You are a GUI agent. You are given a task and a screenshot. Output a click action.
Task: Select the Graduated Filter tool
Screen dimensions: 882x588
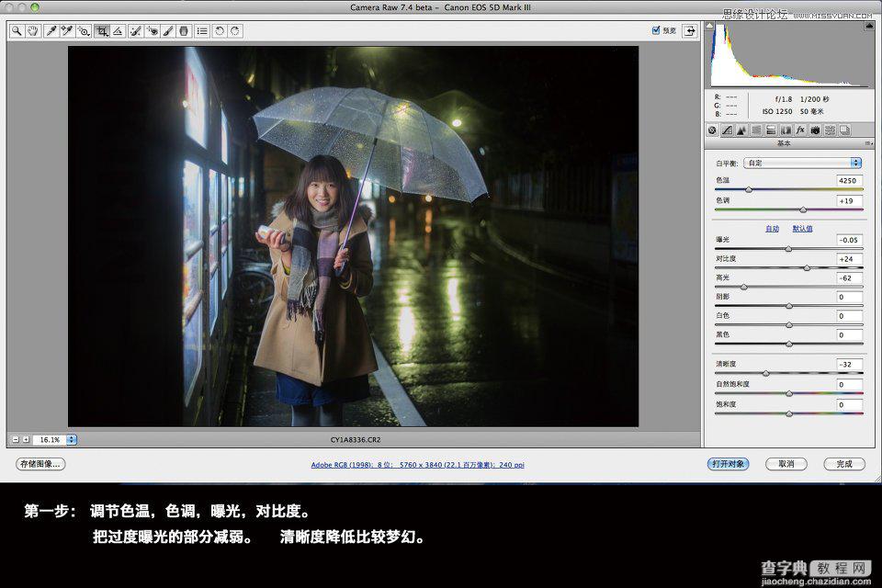(x=184, y=31)
